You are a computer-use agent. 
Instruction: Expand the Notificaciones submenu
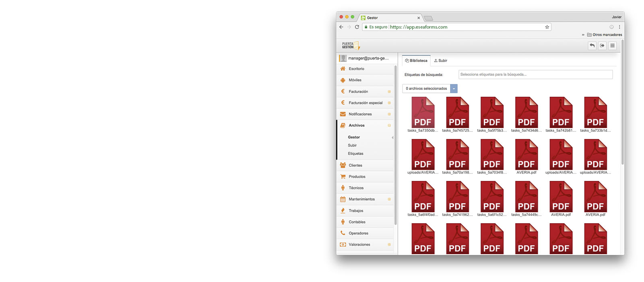click(389, 114)
